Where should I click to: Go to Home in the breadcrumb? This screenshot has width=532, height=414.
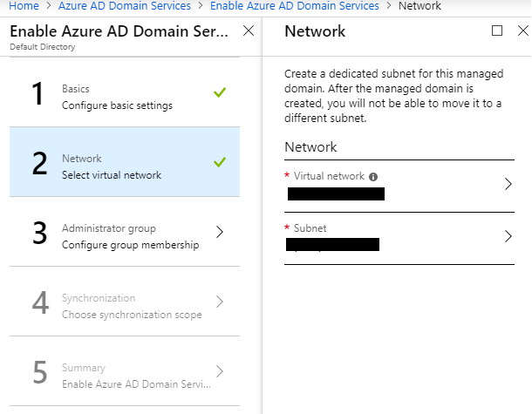point(24,5)
